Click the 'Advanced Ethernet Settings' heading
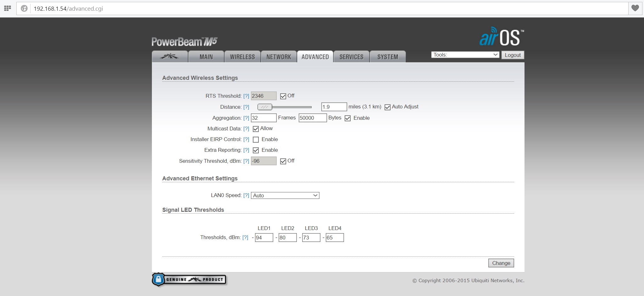Image resolution: width=644 pixels, height=296 pixels. tap(200, 178)
